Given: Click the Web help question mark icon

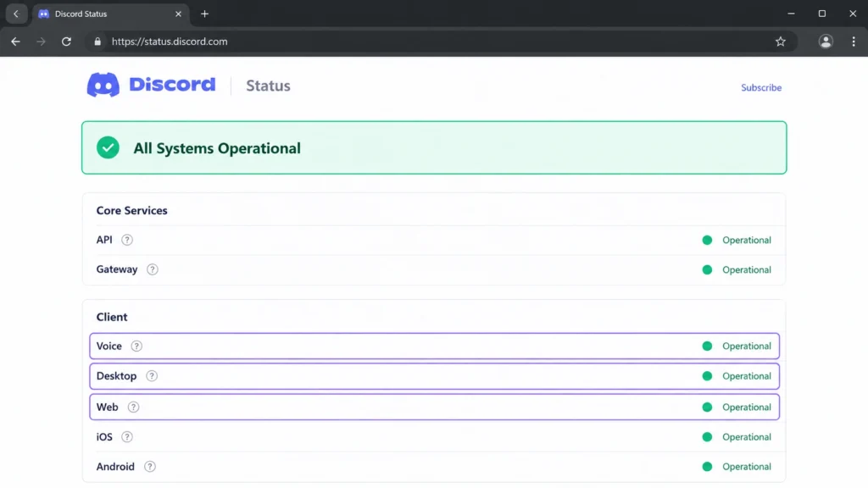Looking at the screenshot, I should 133,407.
